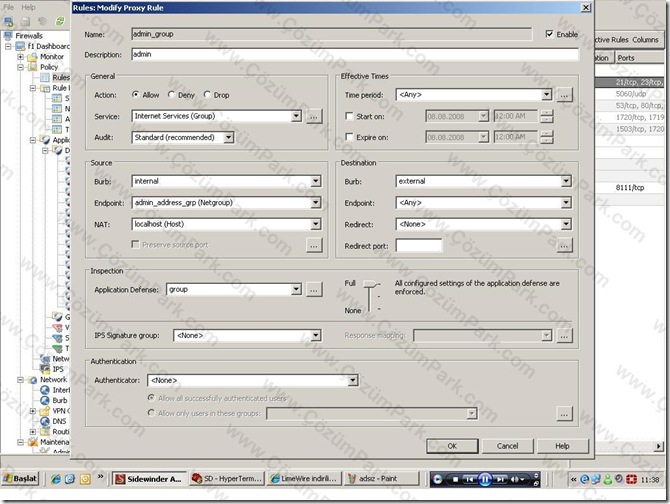Select the DNS item under Network
670x504 pixels.
coord(59,421)
